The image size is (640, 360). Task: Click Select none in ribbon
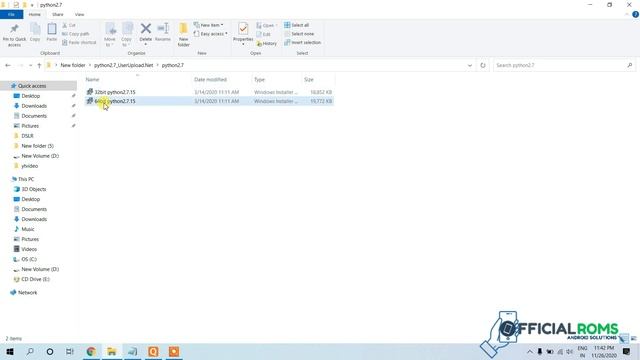click(299, 34)
